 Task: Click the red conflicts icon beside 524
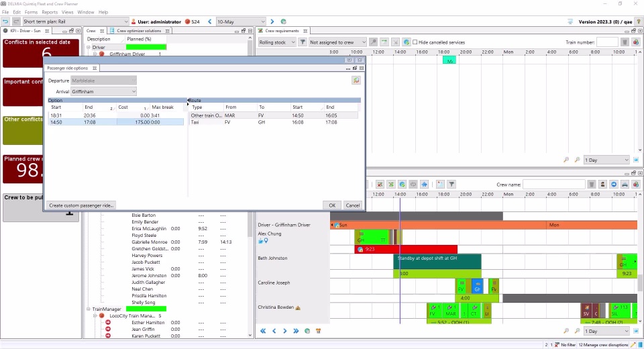tap(187, 21)
